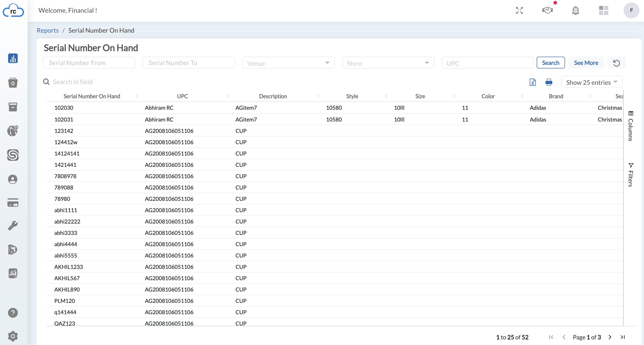Focus the Serial Number From field
The height and width of the screenshot is (345, 644).
[x=89, y=63]
